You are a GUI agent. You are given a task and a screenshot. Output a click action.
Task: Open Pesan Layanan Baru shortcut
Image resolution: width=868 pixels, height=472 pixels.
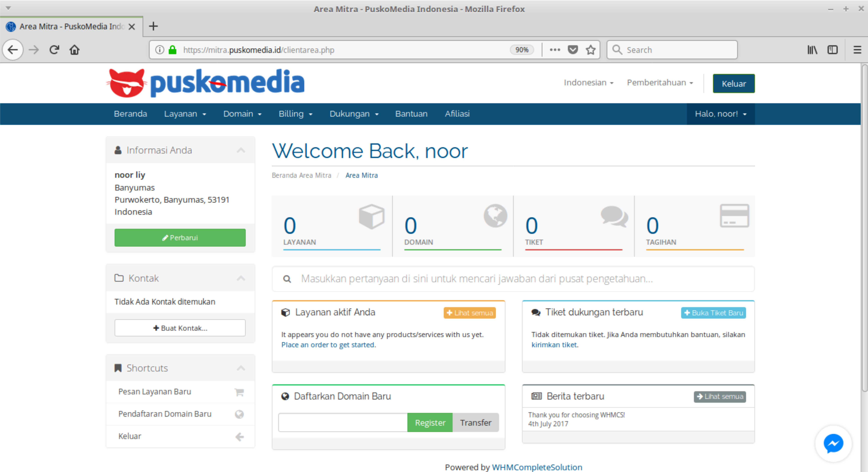180,392
